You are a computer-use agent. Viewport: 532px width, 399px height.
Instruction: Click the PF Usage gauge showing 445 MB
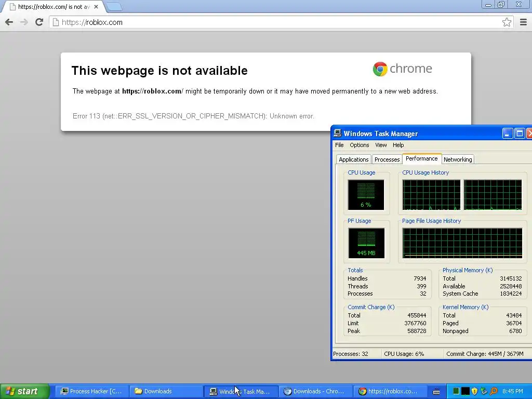(x=366, y=243)
